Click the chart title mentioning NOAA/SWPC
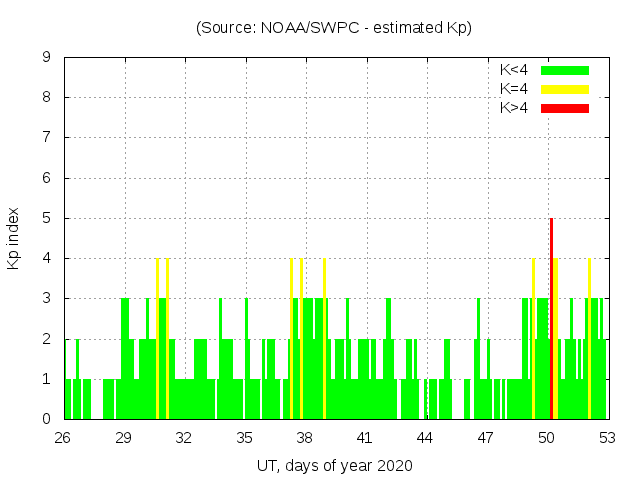 pyautogui.click(x=334, y=28)
